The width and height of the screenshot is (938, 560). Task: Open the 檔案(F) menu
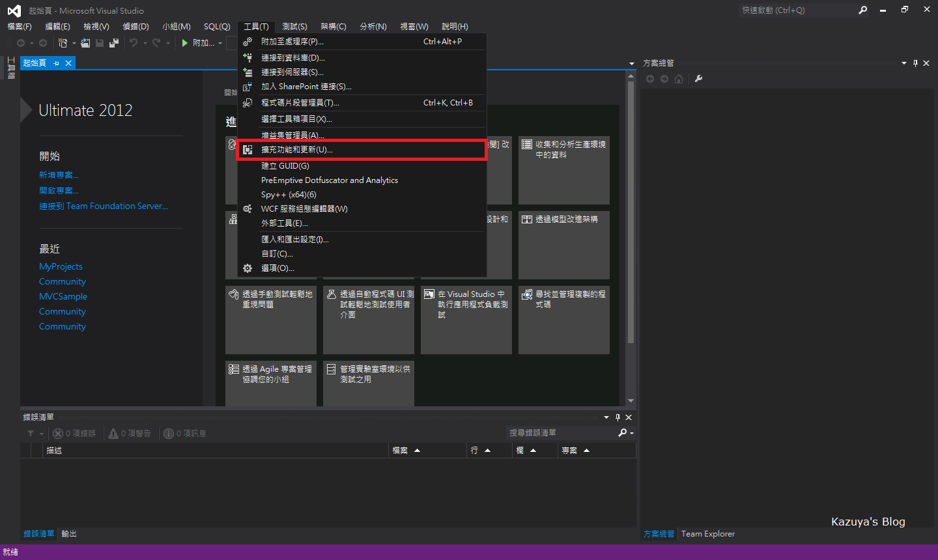[20, 27]
